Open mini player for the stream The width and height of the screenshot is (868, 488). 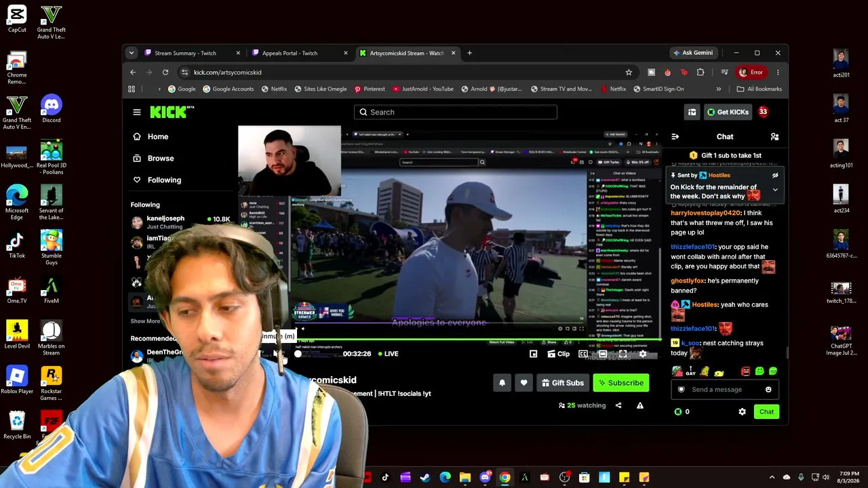point(534,354)
